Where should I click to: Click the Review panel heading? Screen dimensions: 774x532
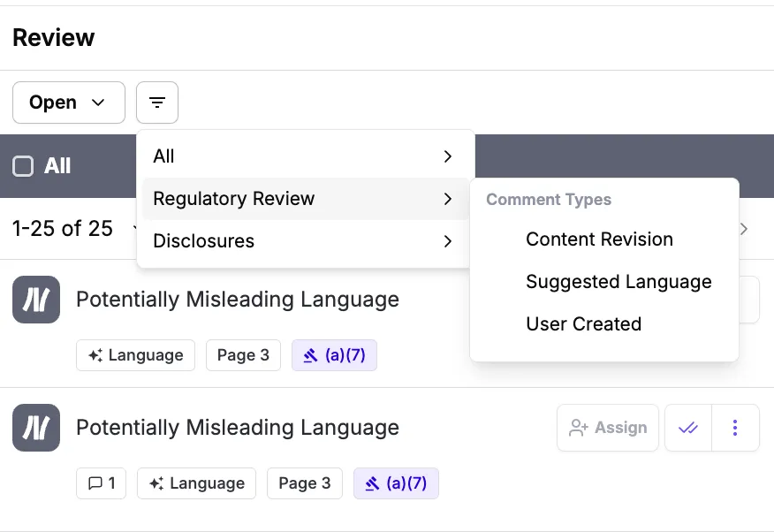(x=53, y=37)
